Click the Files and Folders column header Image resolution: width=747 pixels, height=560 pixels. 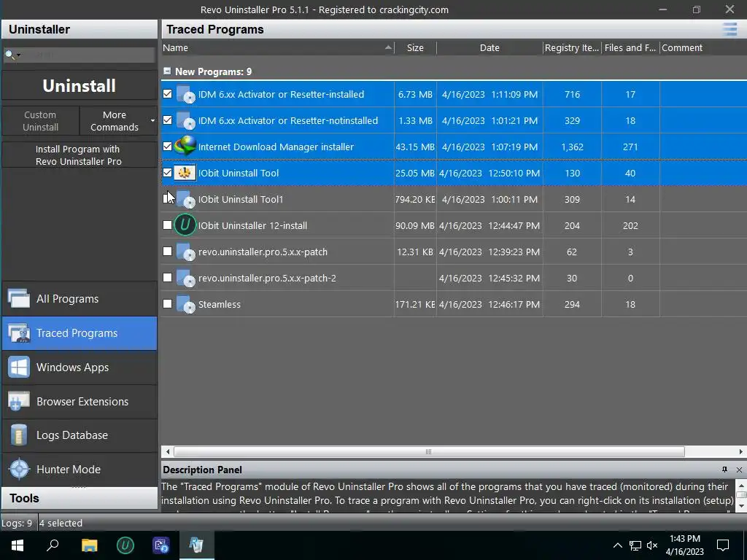[630, 47]
